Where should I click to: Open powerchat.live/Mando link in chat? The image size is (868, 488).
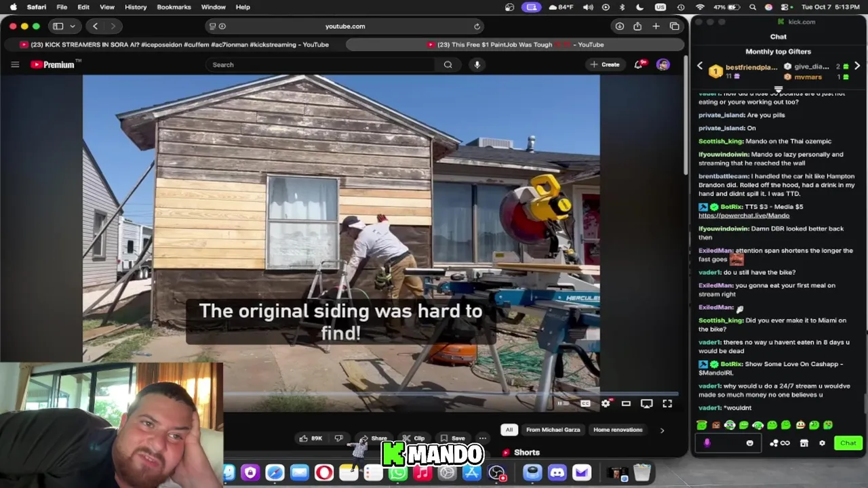point(744,216)
